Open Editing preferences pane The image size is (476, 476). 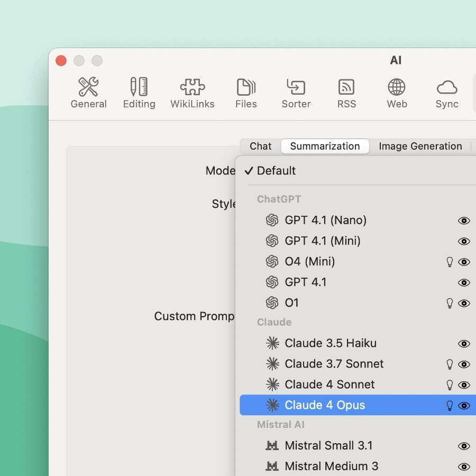[x=139, y=93]
